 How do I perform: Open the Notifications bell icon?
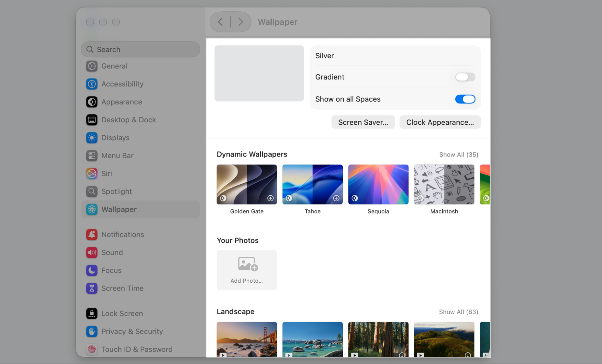92,235
